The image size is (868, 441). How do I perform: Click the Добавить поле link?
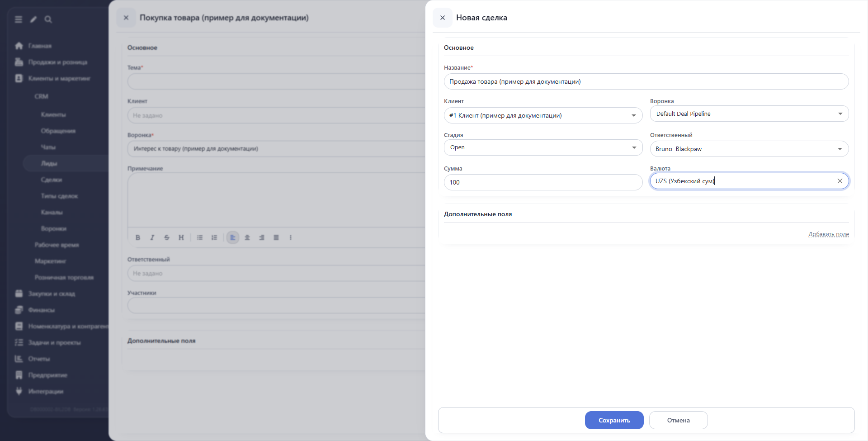coord(828,234)
